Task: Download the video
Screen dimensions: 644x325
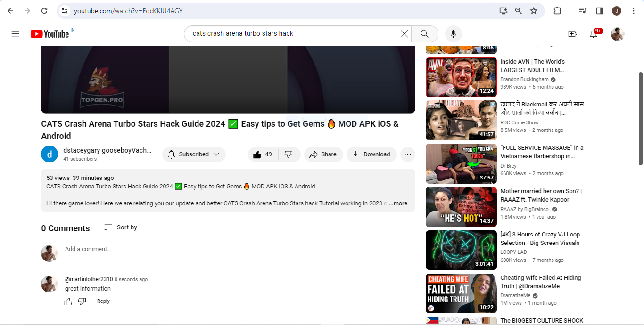Action: [x=372, y=154]
